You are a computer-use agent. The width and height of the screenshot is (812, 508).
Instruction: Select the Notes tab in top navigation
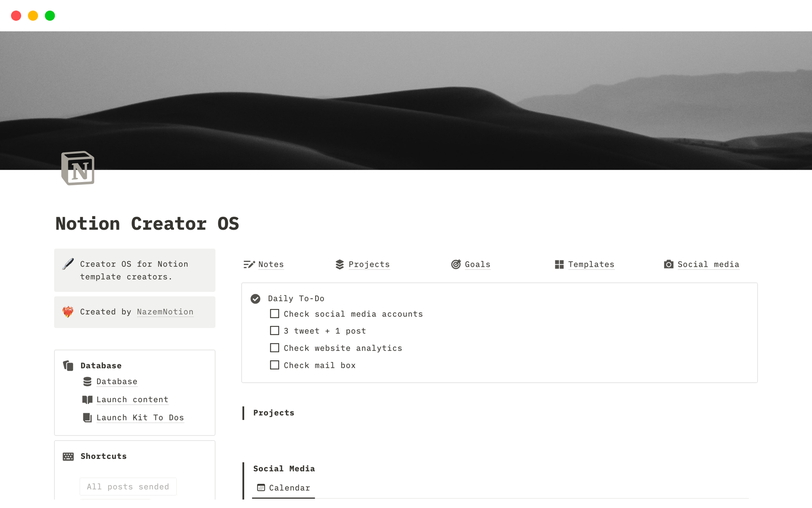(271, 264)
